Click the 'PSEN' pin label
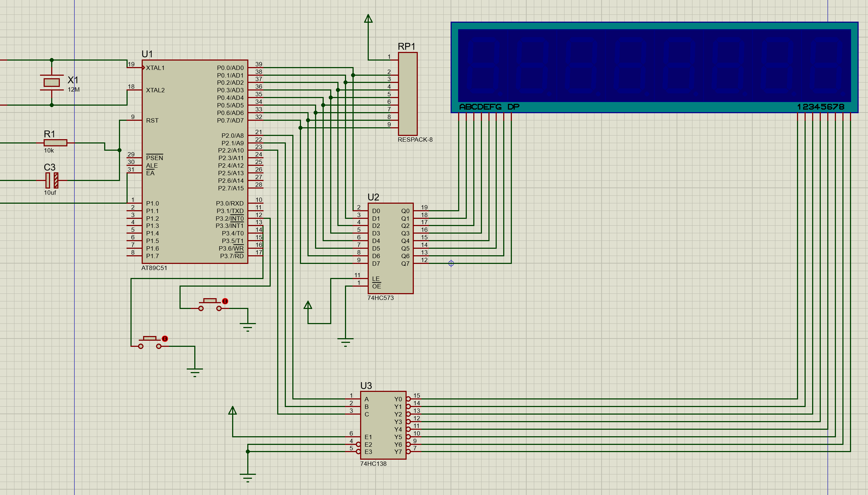This screenshot has width=868, height=495. tap(155, 158)
